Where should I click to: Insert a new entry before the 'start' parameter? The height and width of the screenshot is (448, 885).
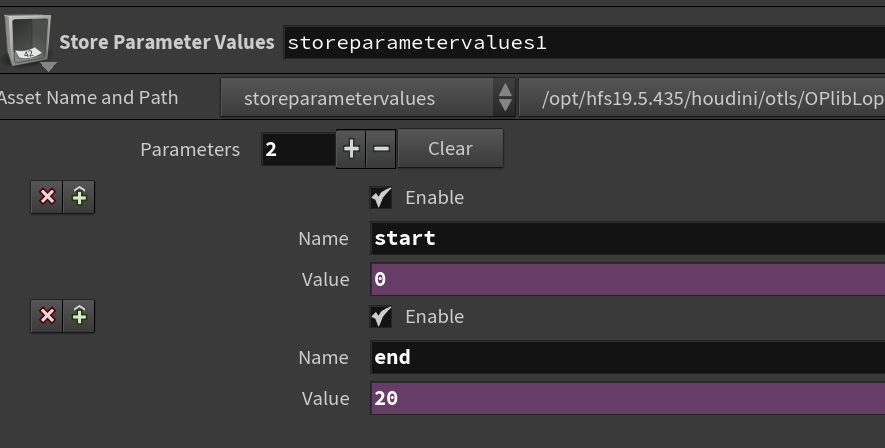point(79,197)
